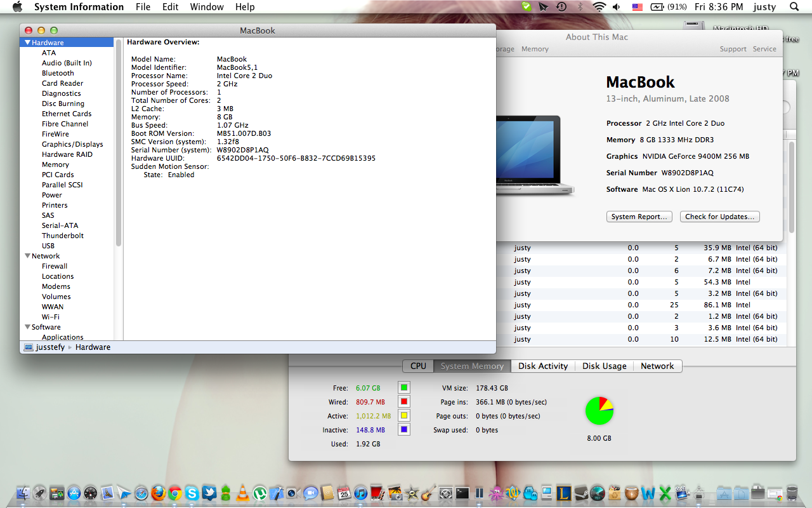Open the Edit menu

170,7
